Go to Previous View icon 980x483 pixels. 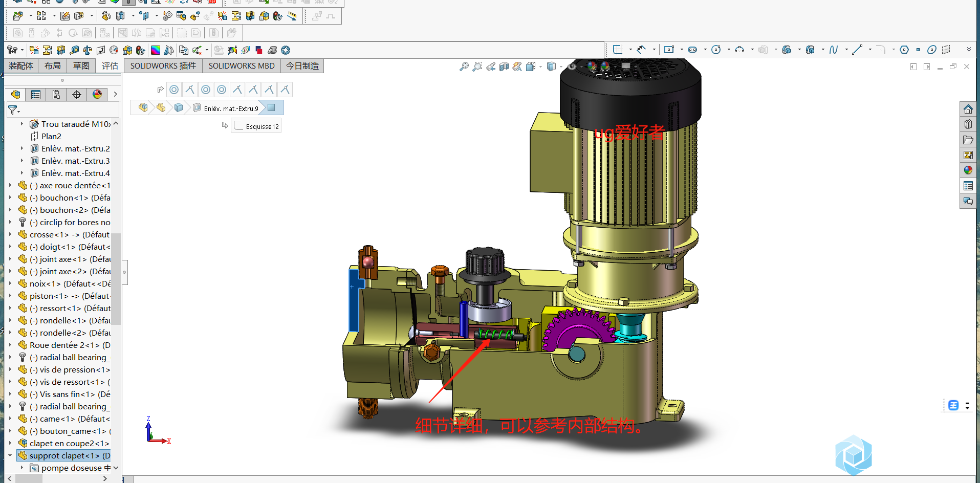coord(490,67)
